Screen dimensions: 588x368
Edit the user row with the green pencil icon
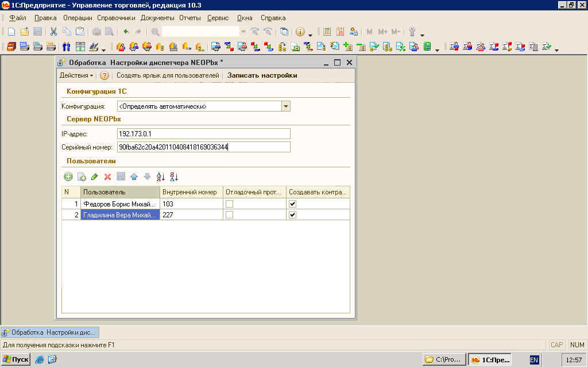coord(95,177)
